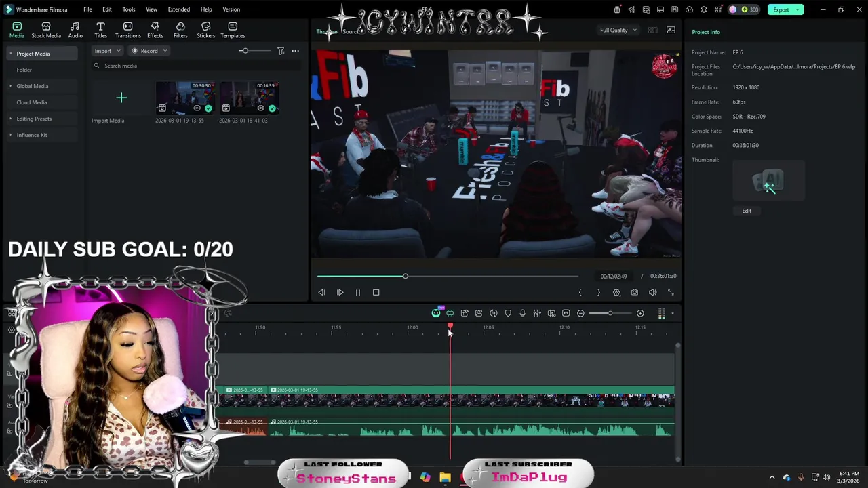This screenshot has width=868, height=488.
Task: Open the View menu
Action: click(x=151, y=9)
